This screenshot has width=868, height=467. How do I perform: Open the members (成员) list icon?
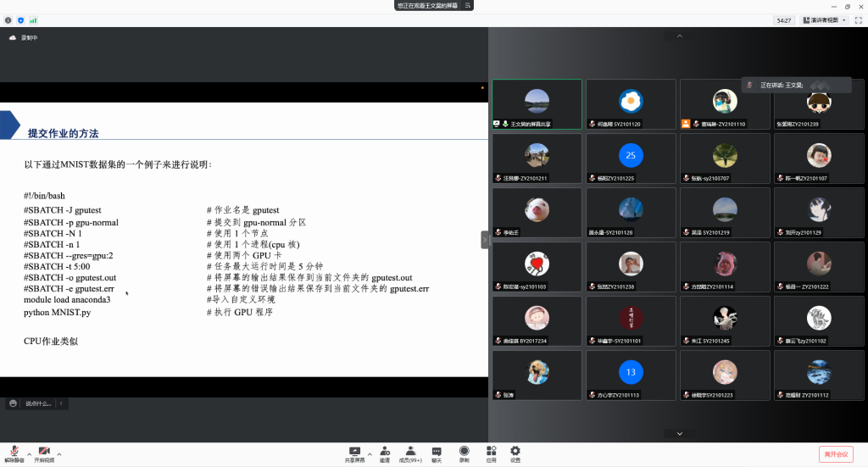(x=409, y=453)
